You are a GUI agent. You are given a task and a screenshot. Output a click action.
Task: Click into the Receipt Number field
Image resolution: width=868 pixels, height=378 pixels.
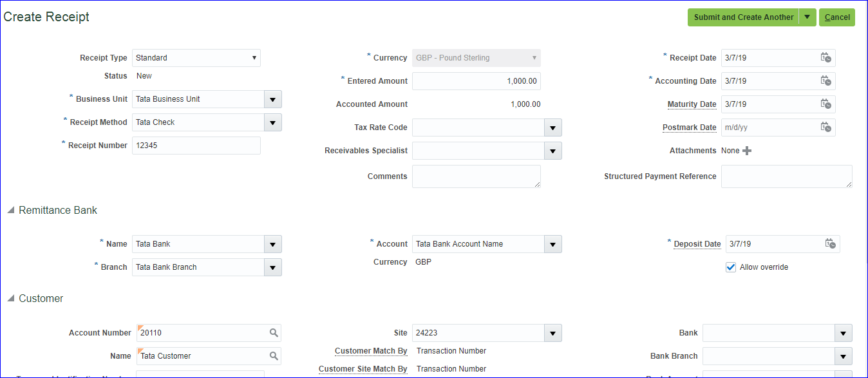(196, 146)
